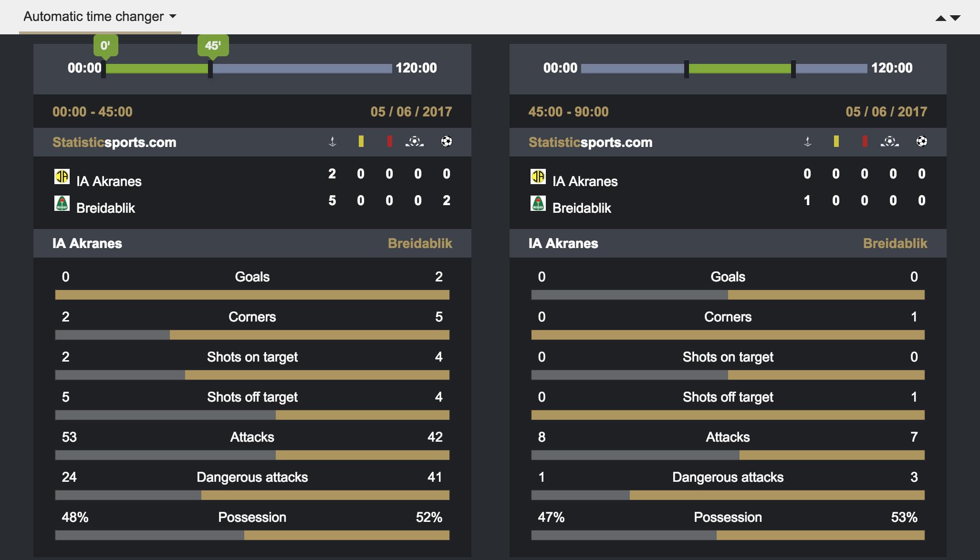Open Automatic time changer dropdown

point(100,17)
